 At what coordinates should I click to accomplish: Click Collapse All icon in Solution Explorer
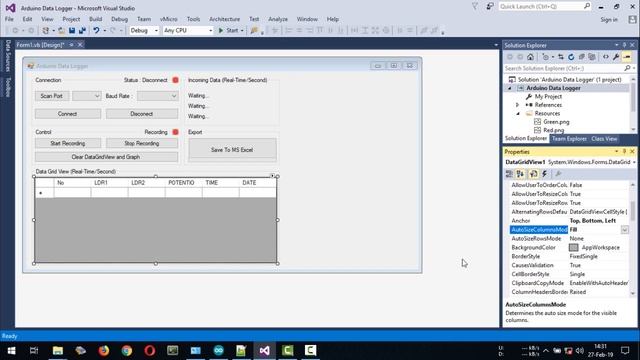click(x=582, y=57)
